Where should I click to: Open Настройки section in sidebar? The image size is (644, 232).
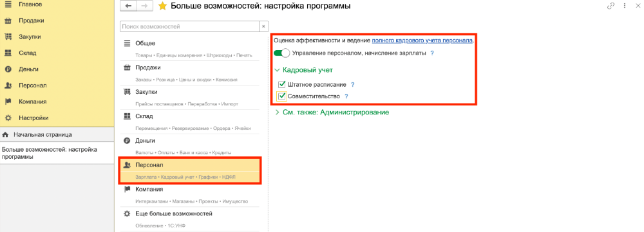point(33,118)
